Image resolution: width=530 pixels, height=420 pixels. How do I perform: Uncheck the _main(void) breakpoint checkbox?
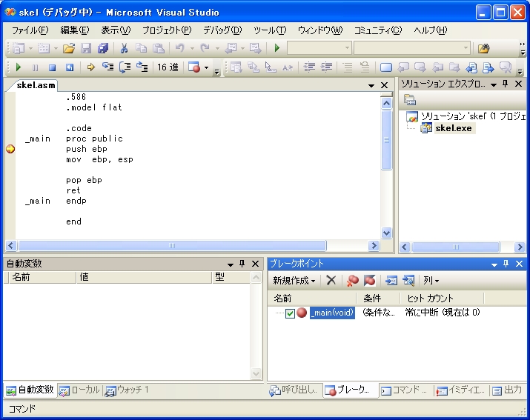pos(290,313)
